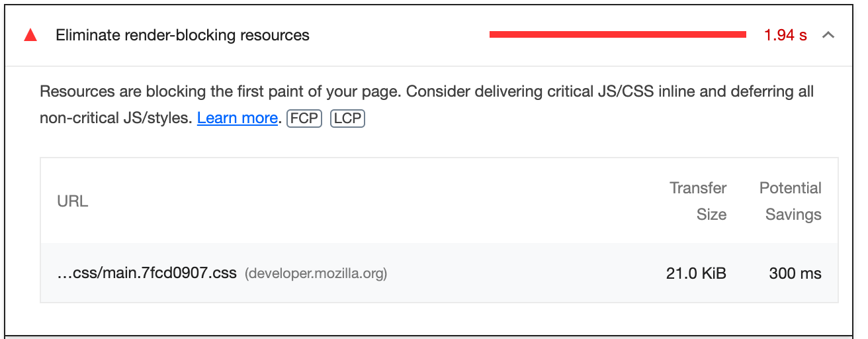
Task: Click the audit description paragraph text
Action: [427, 105]
